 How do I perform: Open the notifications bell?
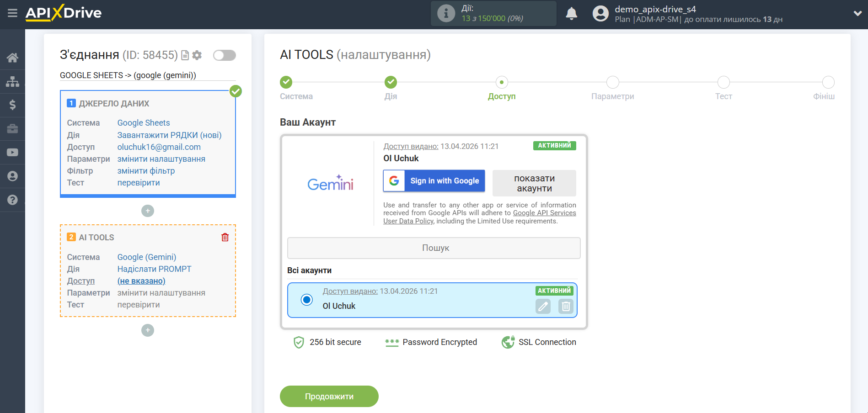point(571,14)
